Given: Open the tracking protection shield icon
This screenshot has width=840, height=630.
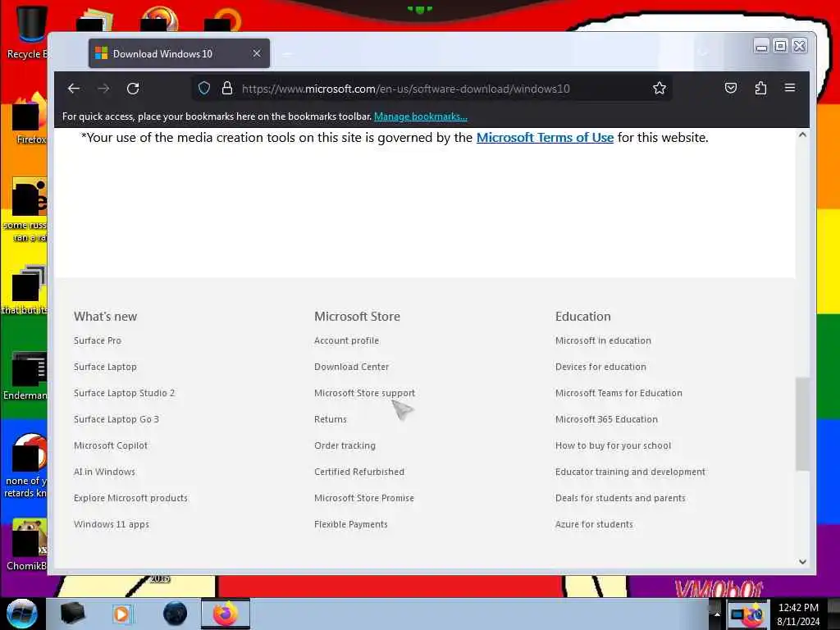Looking at the screenshot, I should [x=204, y=89].
